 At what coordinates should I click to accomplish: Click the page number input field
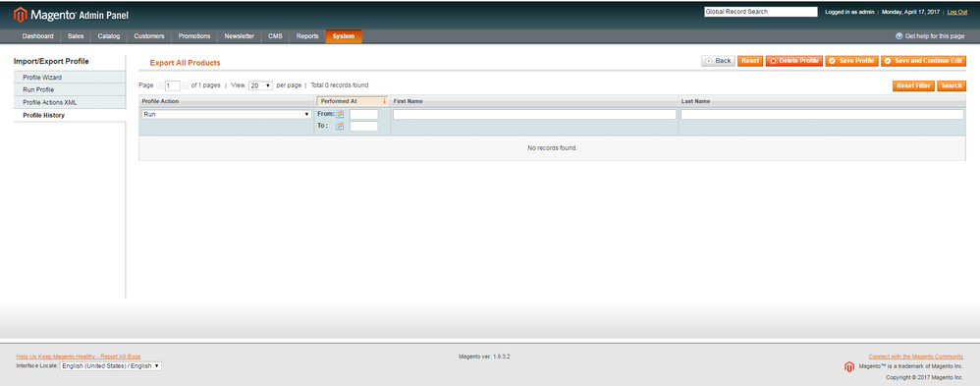point(173,85)
